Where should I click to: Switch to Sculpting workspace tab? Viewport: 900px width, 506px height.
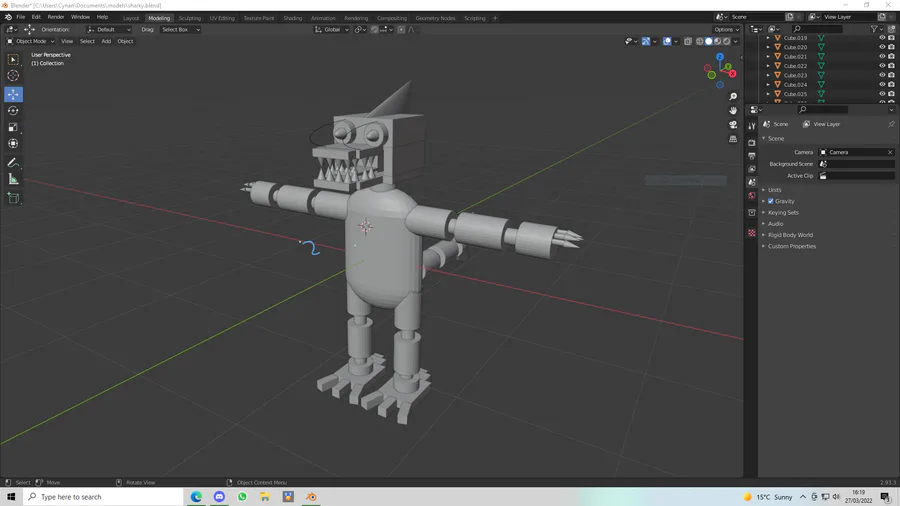[189, 18]
